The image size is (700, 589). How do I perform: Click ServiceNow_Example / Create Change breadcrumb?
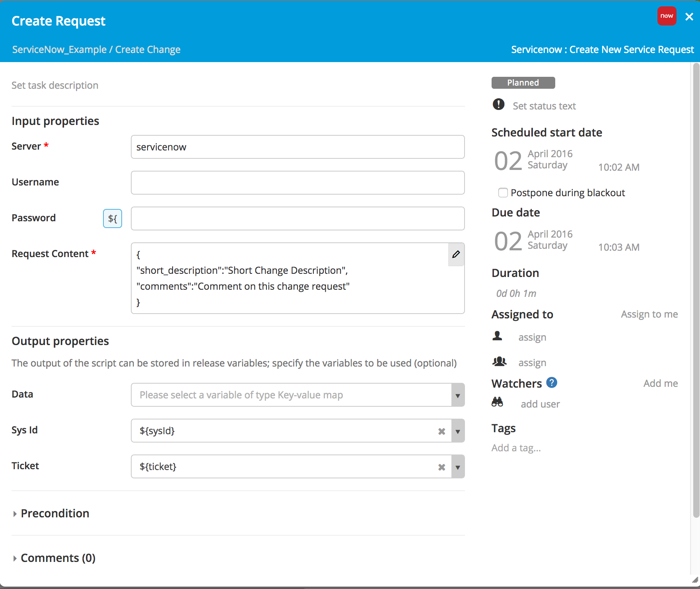point(96,49)
